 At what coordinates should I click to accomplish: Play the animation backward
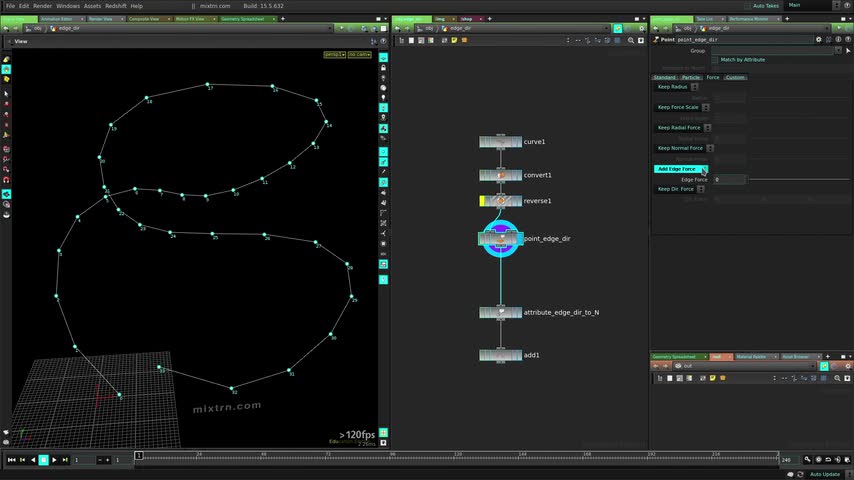tap(33, 460)
